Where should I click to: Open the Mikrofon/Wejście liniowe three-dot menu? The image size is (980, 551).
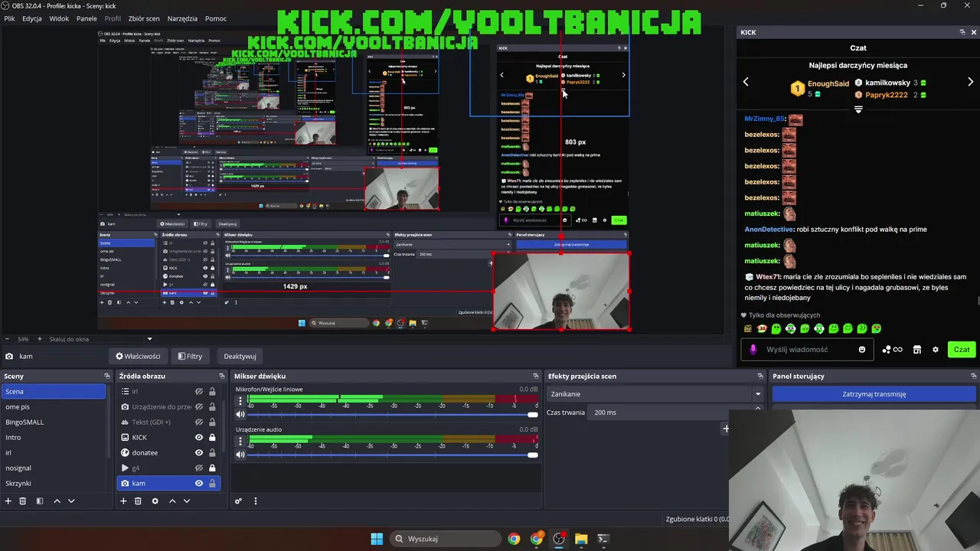(x=240, y=400)
